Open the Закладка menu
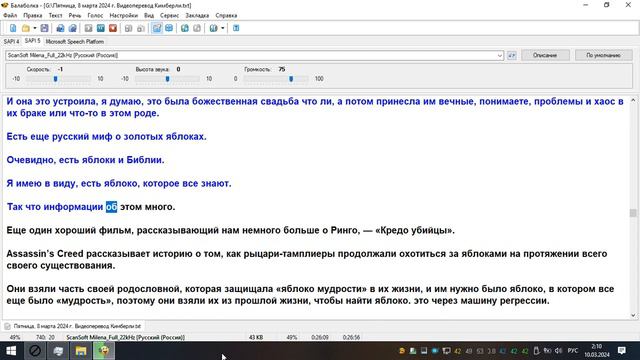This screenshot has height=360, width=640. [x=197, y=16]
